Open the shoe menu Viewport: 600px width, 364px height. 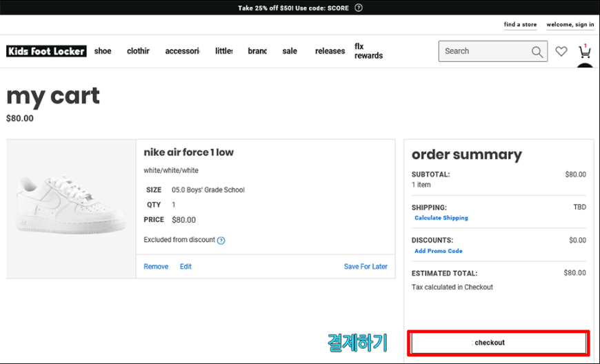[x=103, y=51]
